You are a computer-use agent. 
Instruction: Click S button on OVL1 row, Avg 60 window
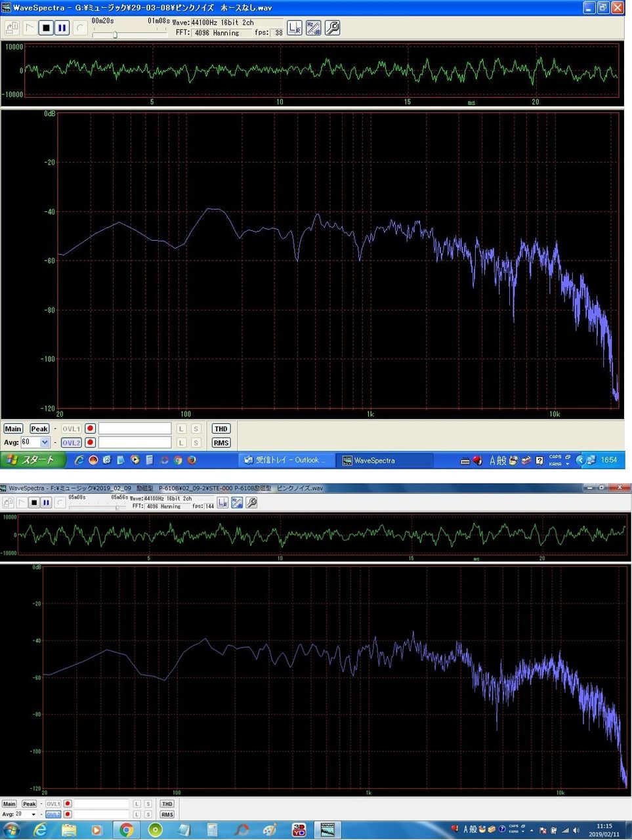[x=196, y=429]
